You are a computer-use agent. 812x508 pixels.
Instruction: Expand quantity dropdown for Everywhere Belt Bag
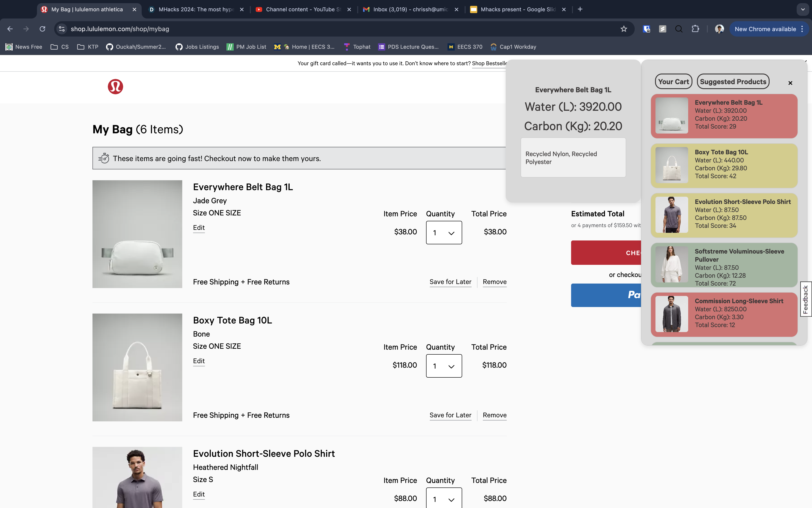click(444, 233)
